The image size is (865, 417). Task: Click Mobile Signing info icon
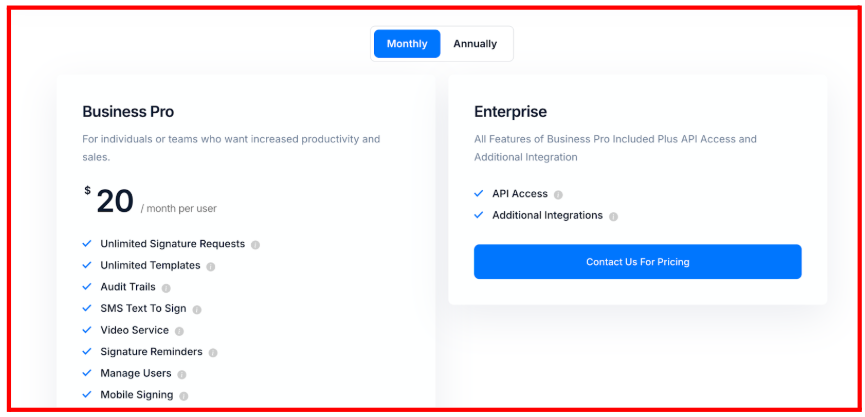coord(184,396)
